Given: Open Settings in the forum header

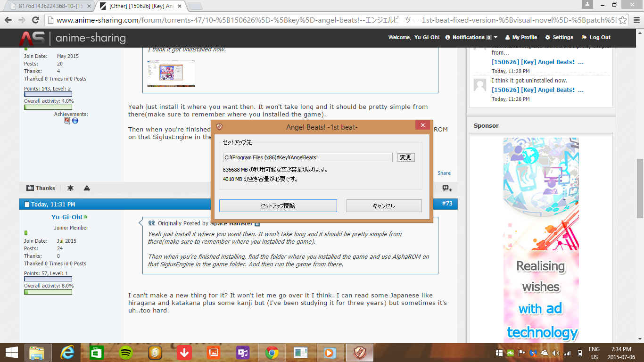Looking at the screenshot, I should [559, 37].
